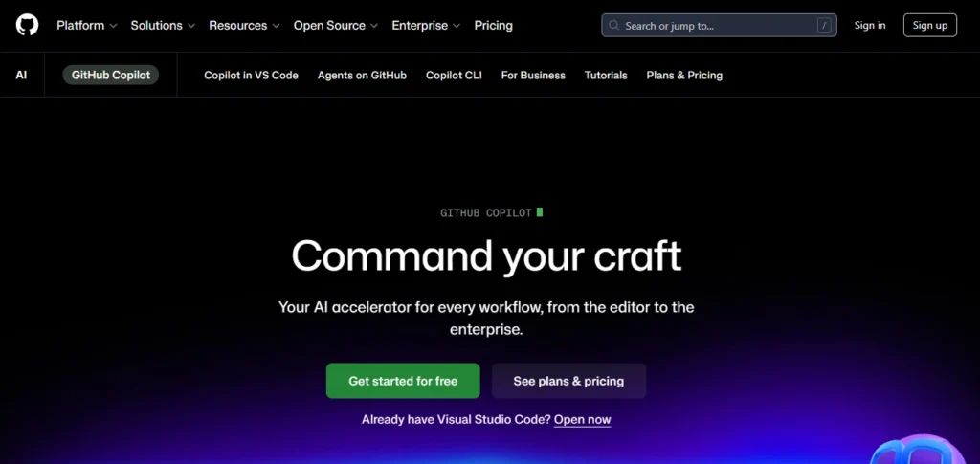The height and width of the screenshot is (464, 980).
Task: Click the magnifying glass search icon
Action: (613, 26)
